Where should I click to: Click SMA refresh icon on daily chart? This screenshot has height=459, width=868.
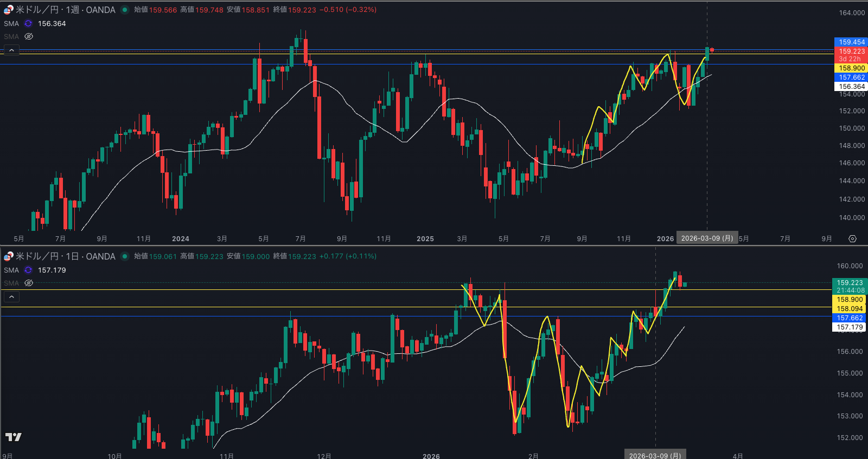tap(28, 270)
